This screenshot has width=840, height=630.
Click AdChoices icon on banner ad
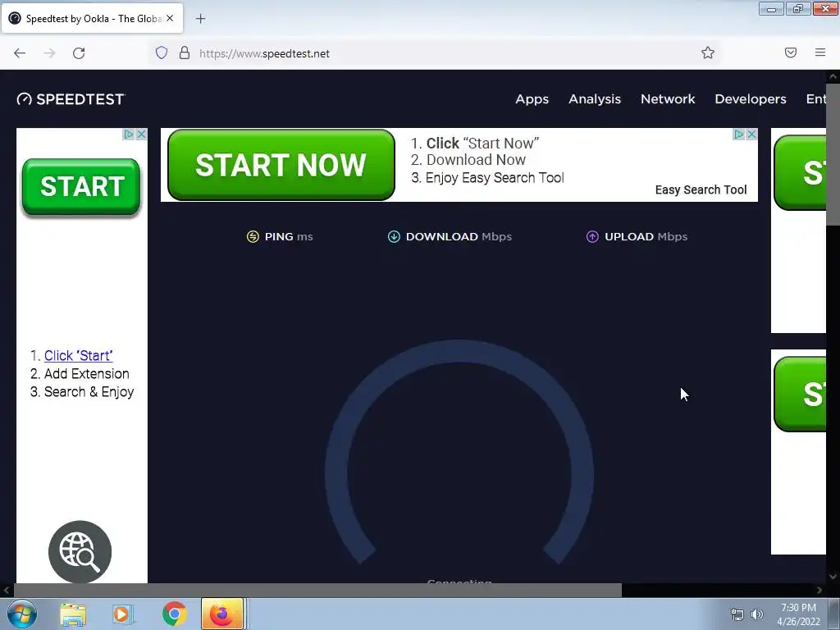click(739, 135)
